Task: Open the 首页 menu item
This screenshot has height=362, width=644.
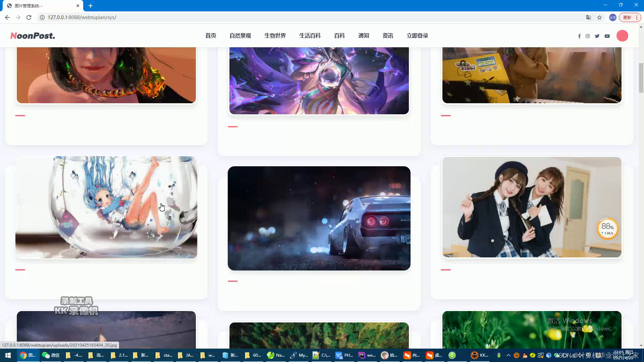Action: point(211,36)
